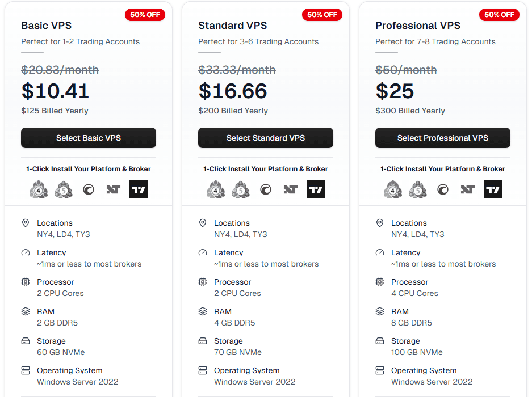
Task: Click the TradingView icon on Standard VPS
Action: 316,189
